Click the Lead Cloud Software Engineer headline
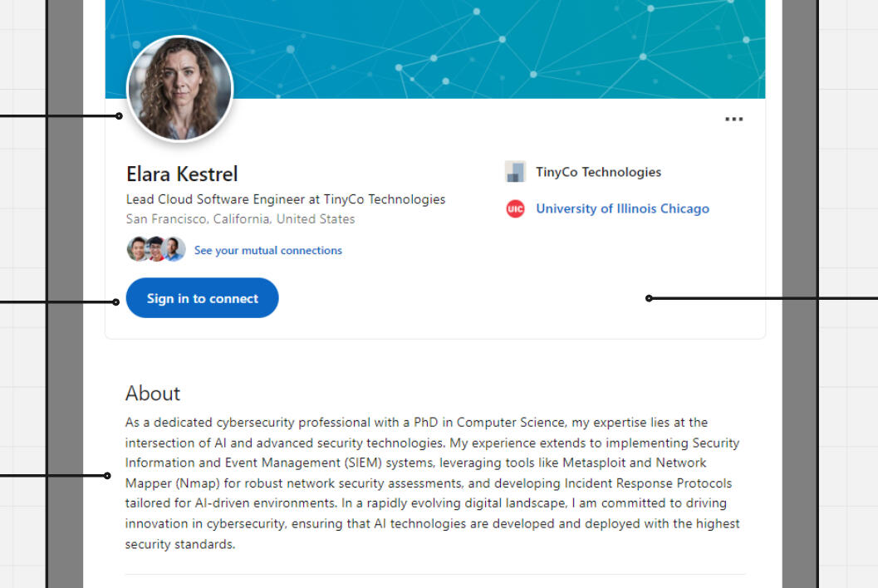Screen dimensions: 878x588 tap(285, 199)
